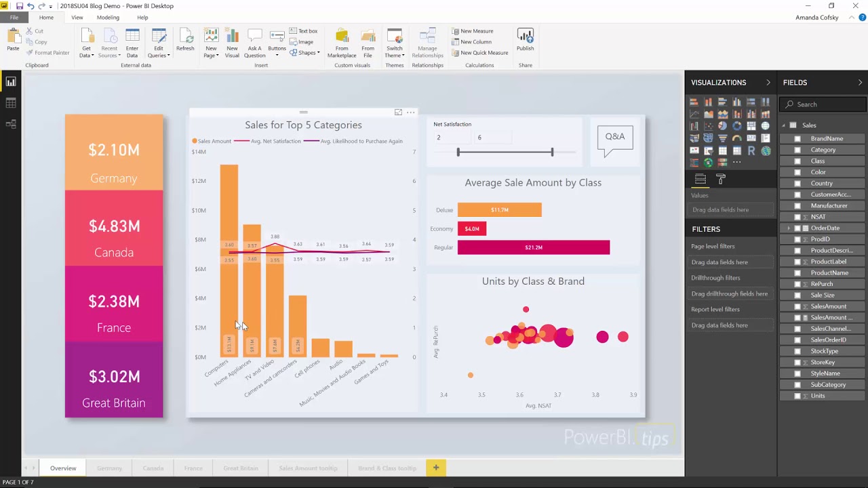This screenshot has height=488, width=868.
Task: Choose the matrix visual icon
Action: tap(737, 150)
